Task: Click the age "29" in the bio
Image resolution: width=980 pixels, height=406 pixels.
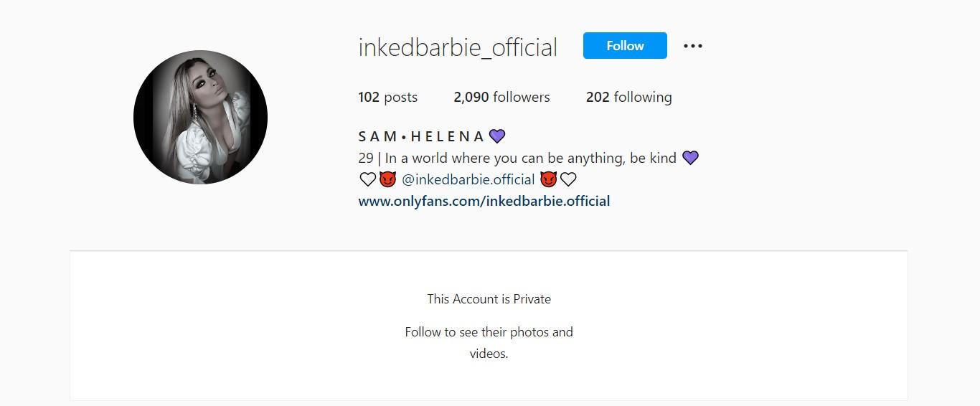Action: click(x=366, y=158)
